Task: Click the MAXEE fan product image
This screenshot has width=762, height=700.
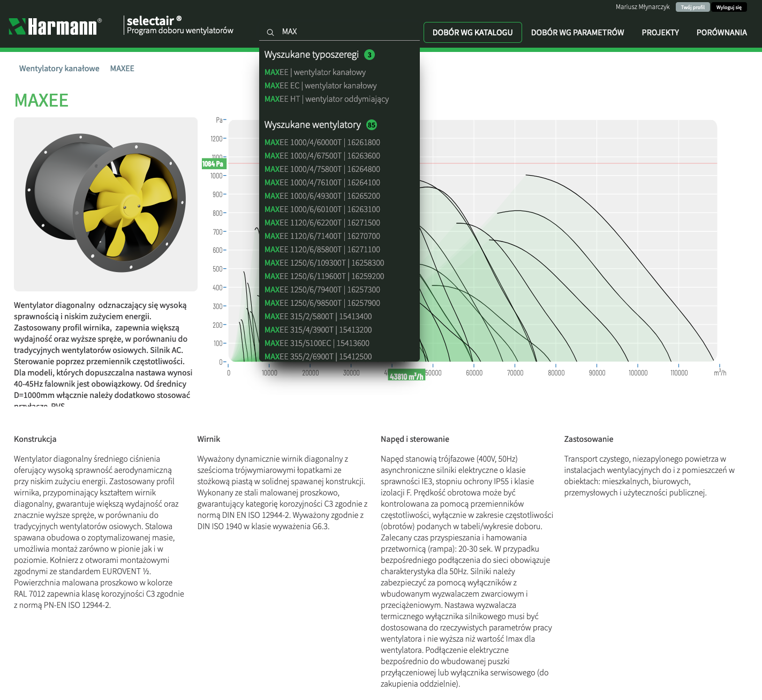Action: [x=105, y=204]
